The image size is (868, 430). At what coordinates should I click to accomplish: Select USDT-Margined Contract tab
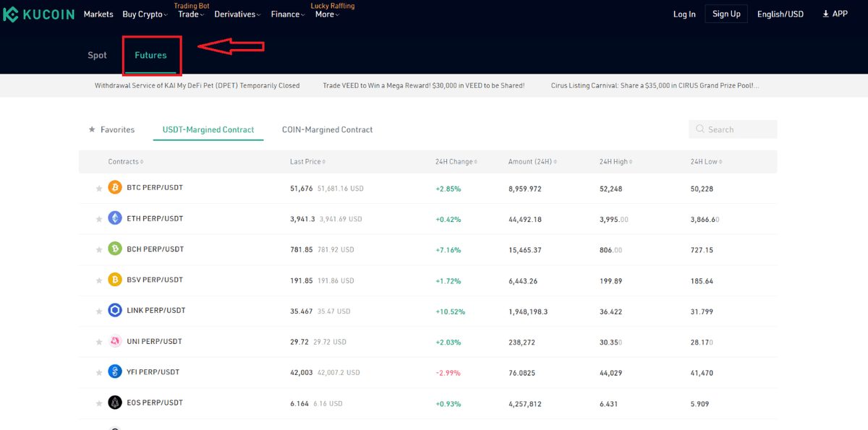coord(208,130)
